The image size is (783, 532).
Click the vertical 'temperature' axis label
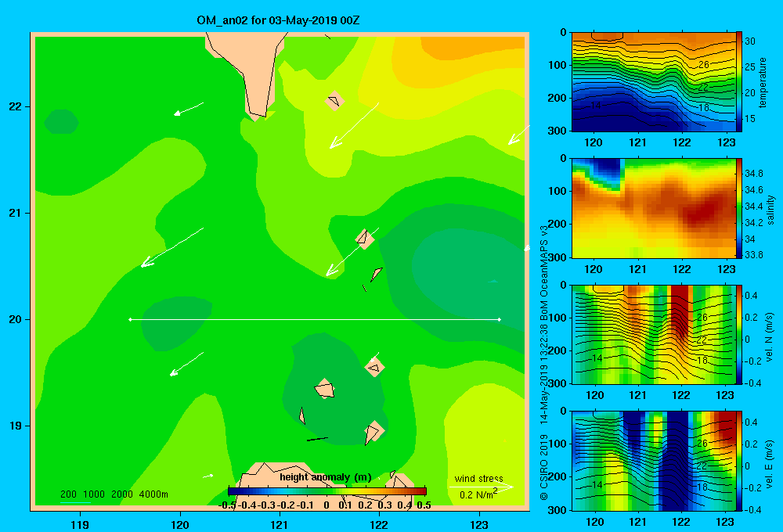pos(763,83)
